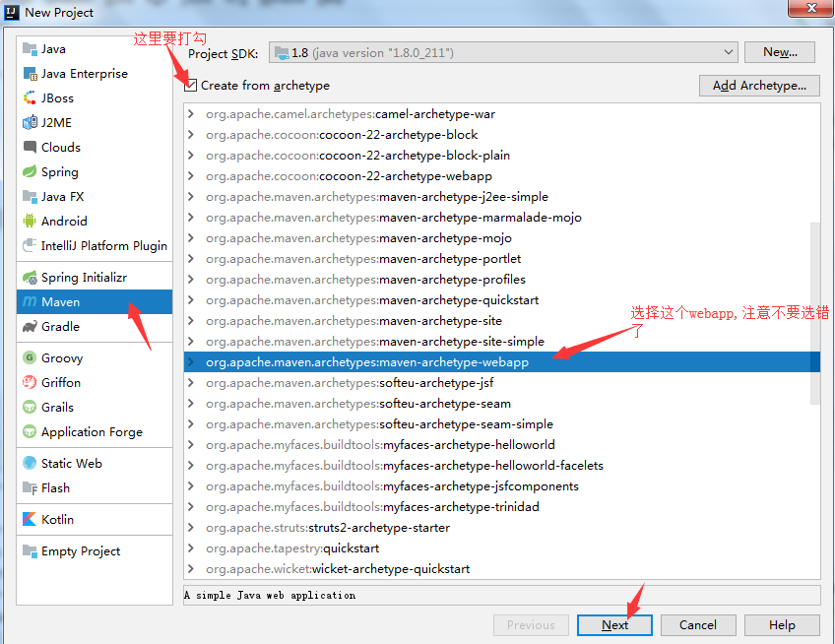Choose the Java FX icon
Image resolution: width=835 pixels, height=644 pixels.
pos(30,197)
